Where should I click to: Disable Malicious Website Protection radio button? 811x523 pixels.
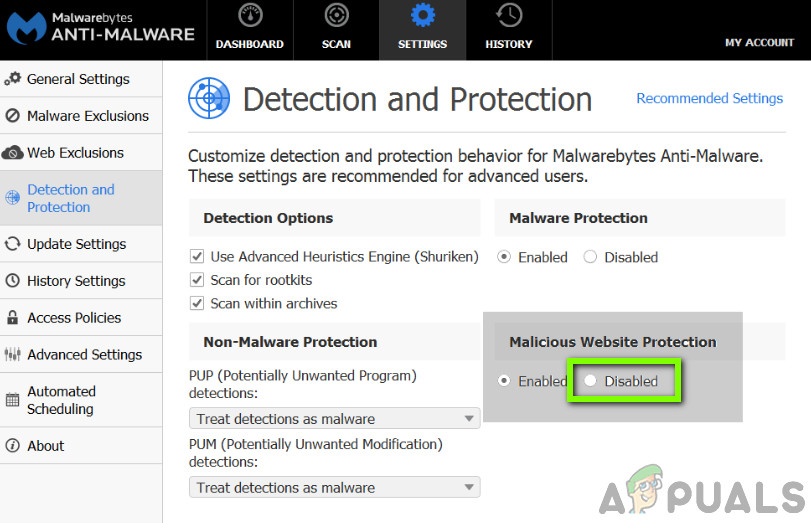[591, 381]
